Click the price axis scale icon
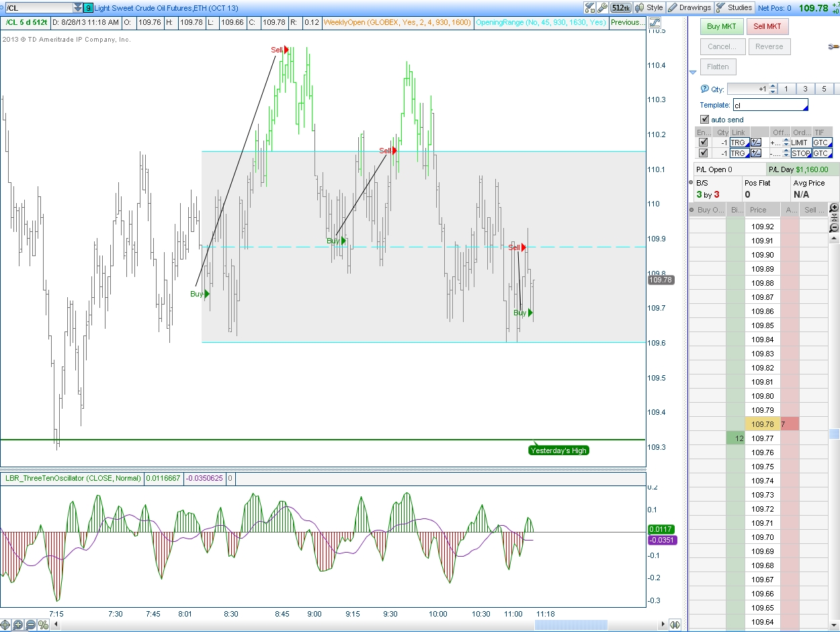840x632 pixels. (655, 22)
